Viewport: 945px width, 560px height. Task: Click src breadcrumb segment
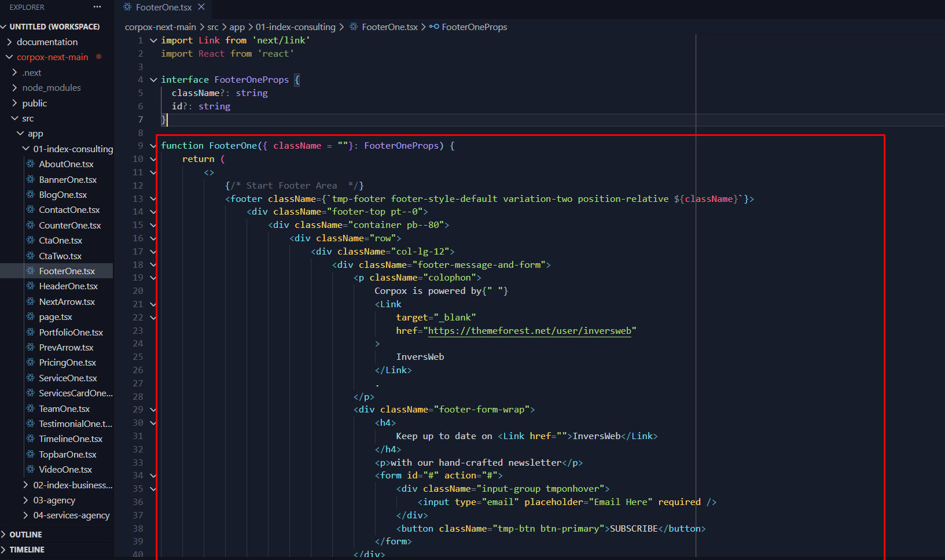pyautogui.click(x=213, y=27)
